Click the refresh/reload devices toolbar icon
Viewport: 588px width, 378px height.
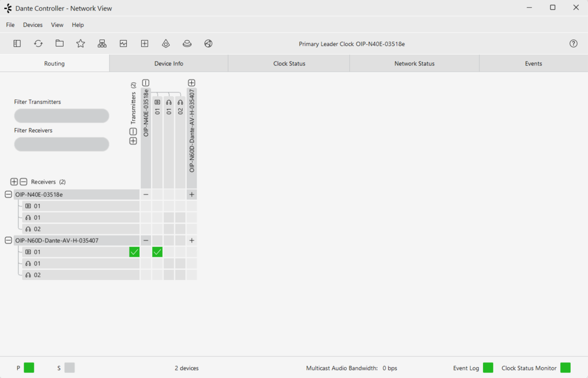click(38, 44)
